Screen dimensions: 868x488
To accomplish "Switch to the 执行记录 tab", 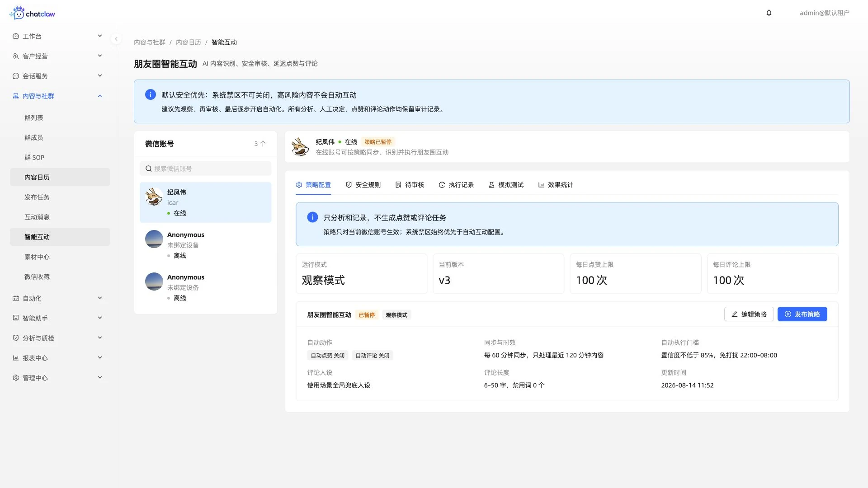I will 456,185.
